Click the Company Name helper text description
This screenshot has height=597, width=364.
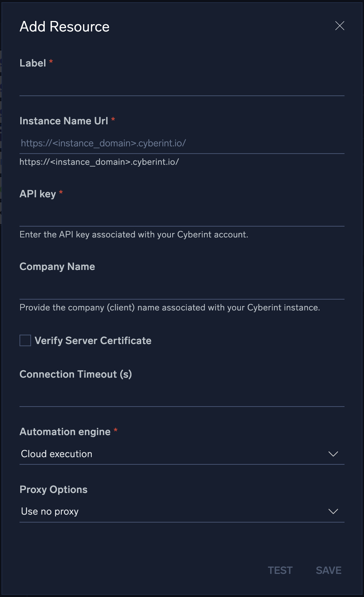pos(170,308)
